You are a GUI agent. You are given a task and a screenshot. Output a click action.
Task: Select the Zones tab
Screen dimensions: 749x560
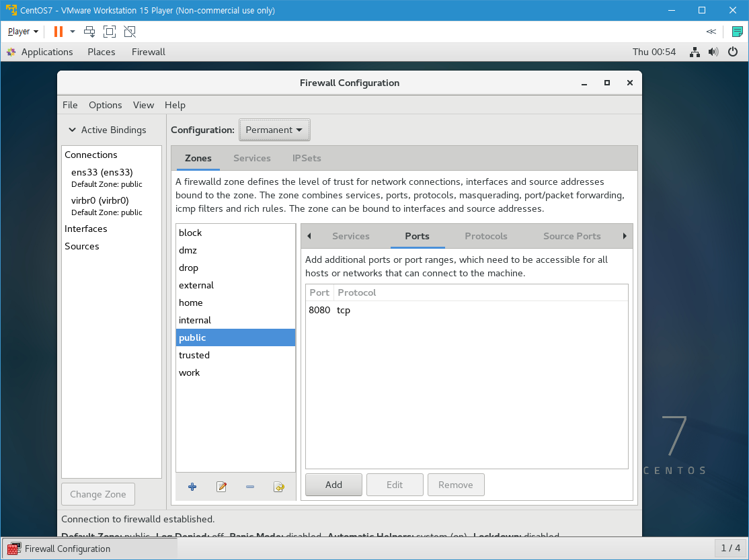[x=198, y=158]
